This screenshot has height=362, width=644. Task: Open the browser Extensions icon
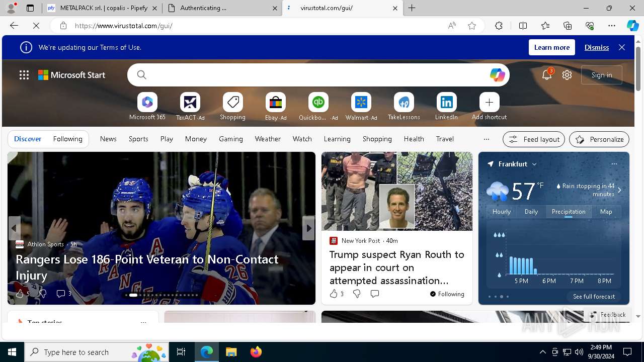tap(499, 26)
